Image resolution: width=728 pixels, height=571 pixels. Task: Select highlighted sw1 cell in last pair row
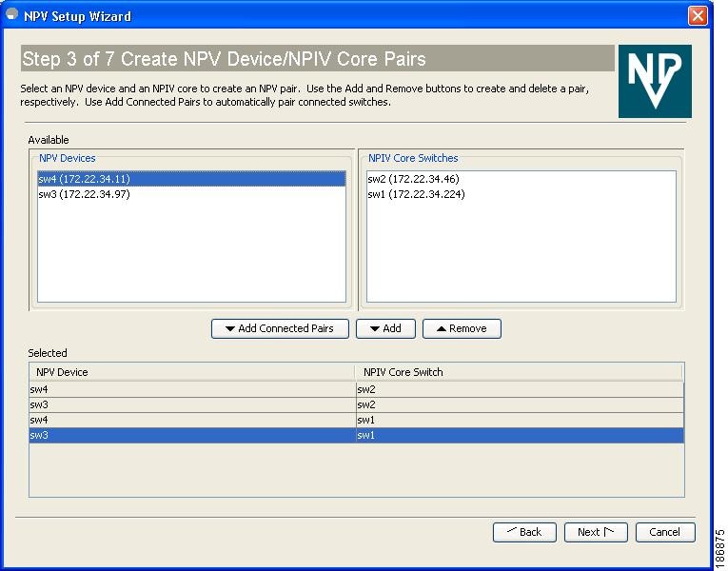click(x=520, y=436)
